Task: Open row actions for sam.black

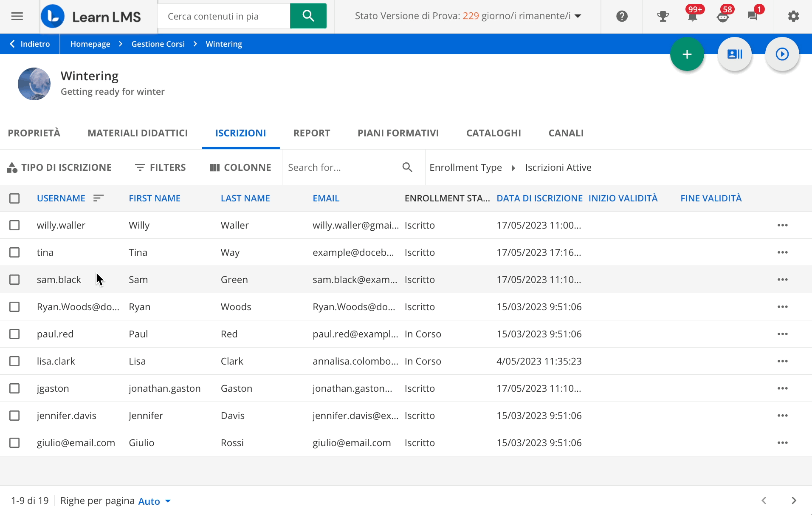Action: [x=783, y=280]
